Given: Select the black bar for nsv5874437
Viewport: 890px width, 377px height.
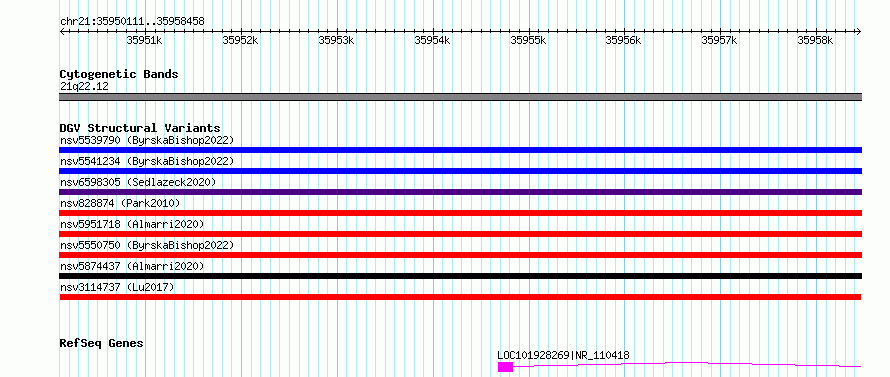Looking at the screenshot, I should pos(460,276).
